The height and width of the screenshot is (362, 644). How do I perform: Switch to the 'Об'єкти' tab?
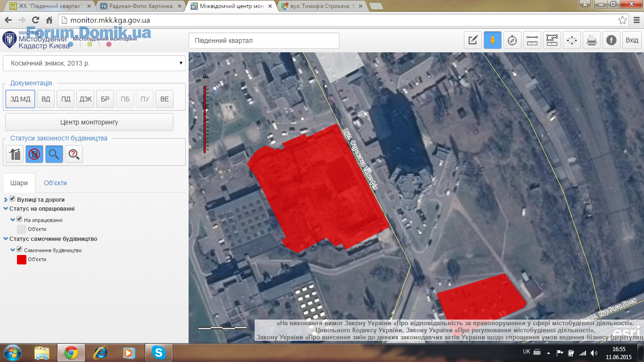click(x=55, y=183)
